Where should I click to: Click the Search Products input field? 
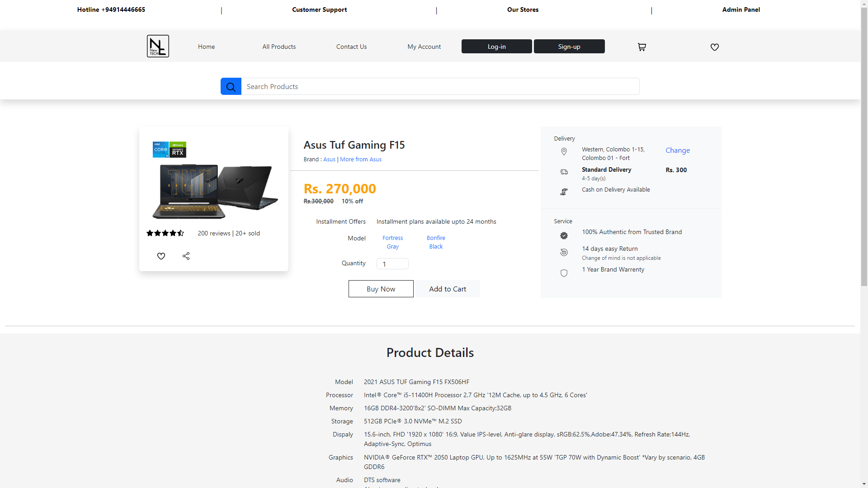440,87
